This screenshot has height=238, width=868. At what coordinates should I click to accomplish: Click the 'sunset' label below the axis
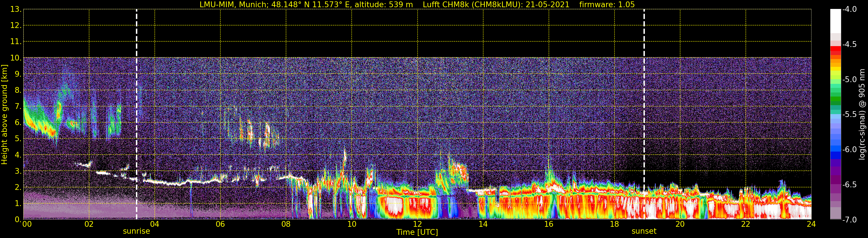[644, 231]
